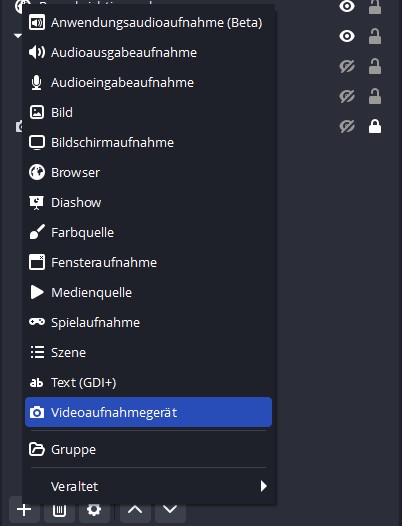Open source properties with the gear icon

(x=94, y=510)
